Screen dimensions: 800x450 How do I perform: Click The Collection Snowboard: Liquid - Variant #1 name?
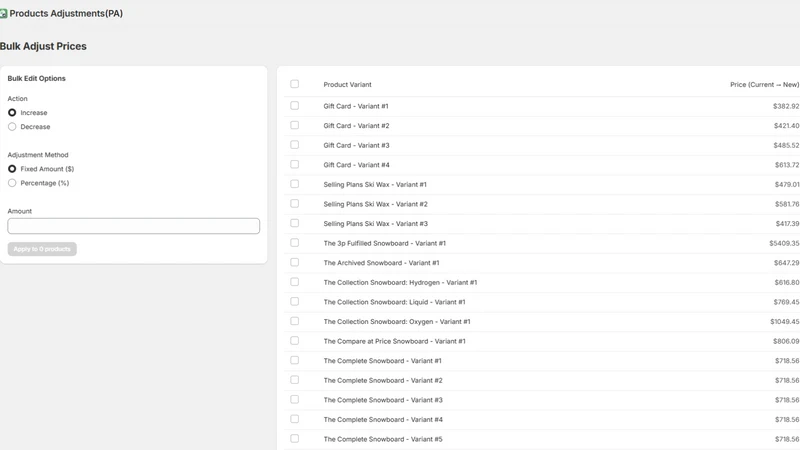coord(394,302)
